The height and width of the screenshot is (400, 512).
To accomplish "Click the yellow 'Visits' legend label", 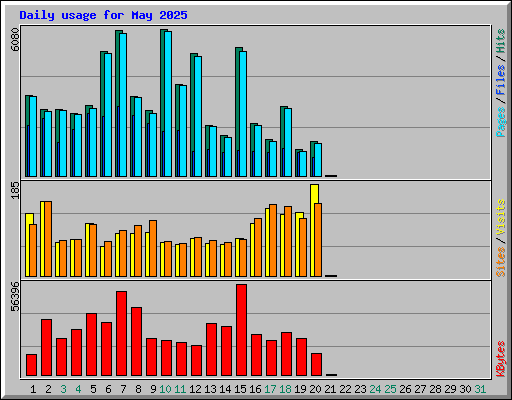I will [x=501, y=218].
